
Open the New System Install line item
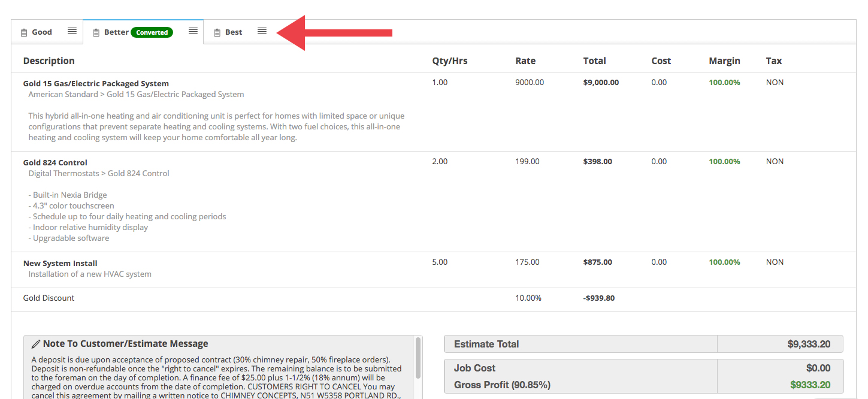point(60,263)
